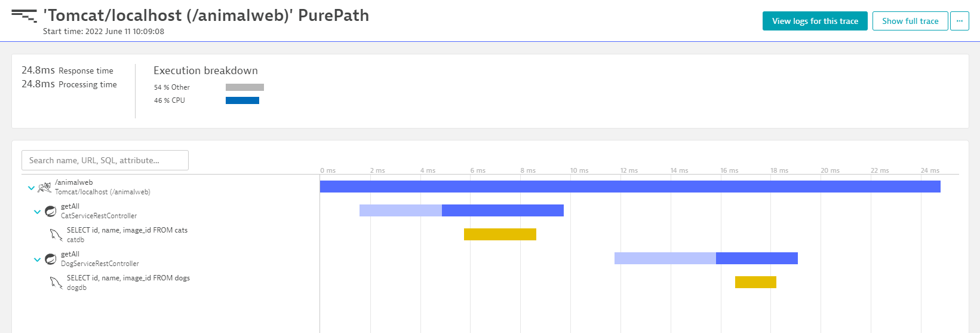
Task: Click the Spring icon for DogServiceRestController
Action: [51, 259]
